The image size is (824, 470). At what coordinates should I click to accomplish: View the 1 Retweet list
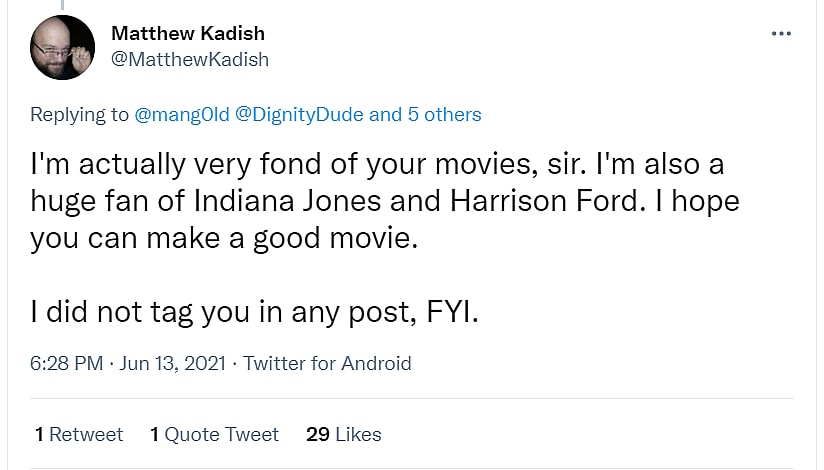79,434
